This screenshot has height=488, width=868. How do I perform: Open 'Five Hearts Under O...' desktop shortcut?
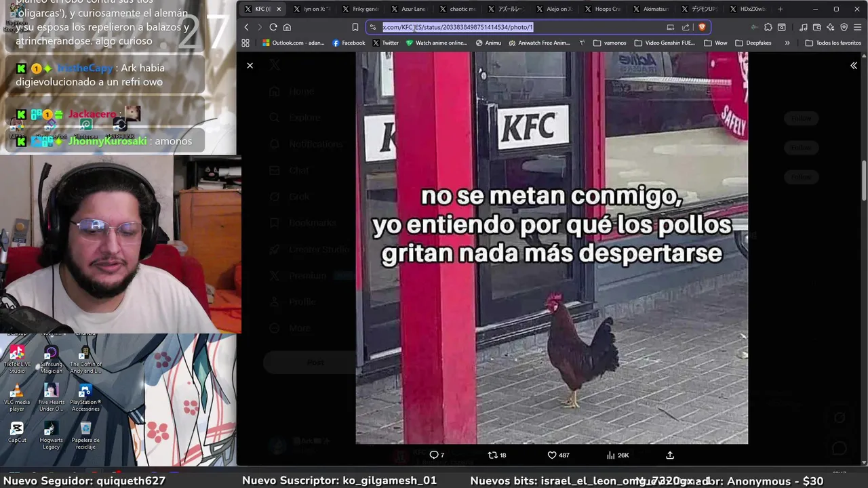[51, 398]
